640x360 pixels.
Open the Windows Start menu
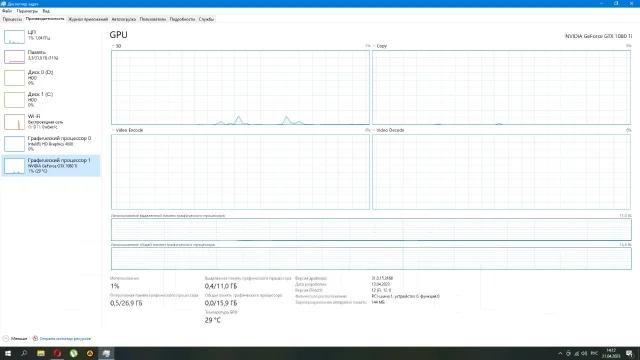point(8,353)
